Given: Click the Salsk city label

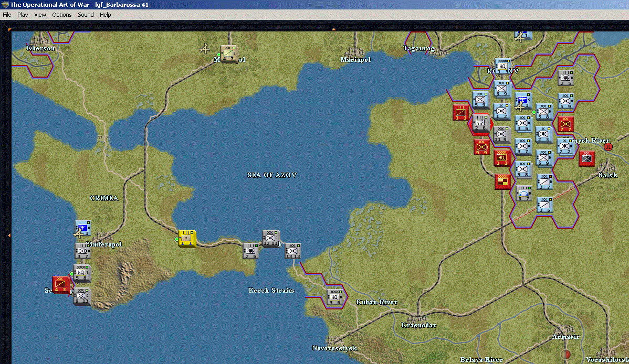Looking at the screenshot, I should tap(608, 175).
